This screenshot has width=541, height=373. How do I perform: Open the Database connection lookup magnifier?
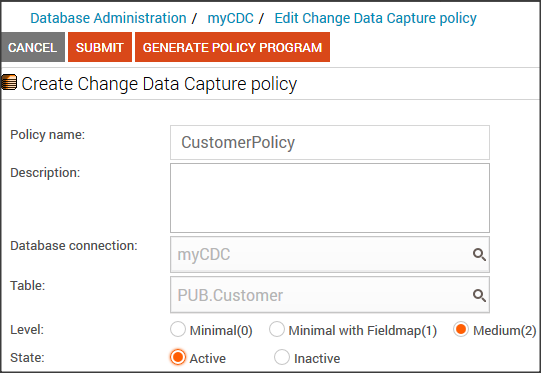pyautogui.click(x=479, y=255)
